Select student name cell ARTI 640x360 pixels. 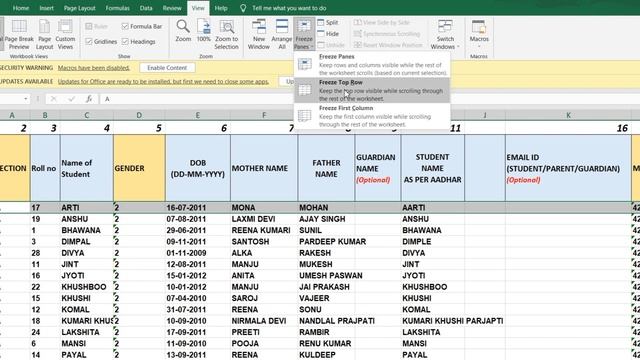point(87,207)
